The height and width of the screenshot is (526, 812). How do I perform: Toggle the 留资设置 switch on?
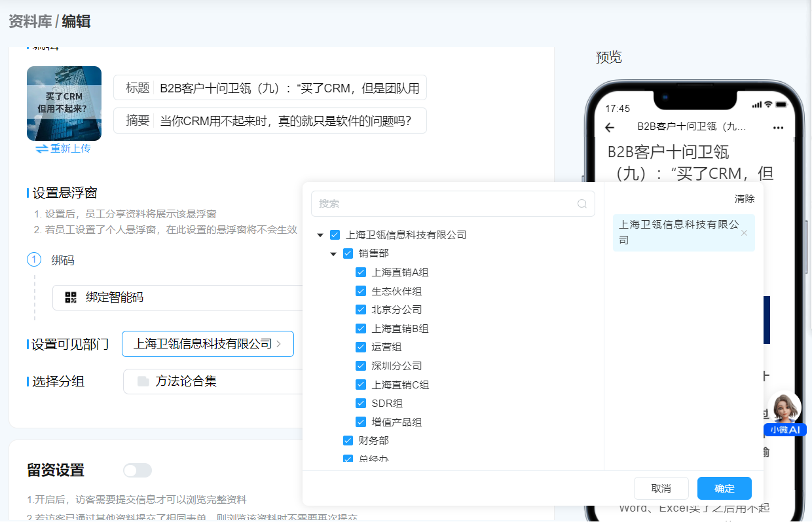[x=138, y=470]
